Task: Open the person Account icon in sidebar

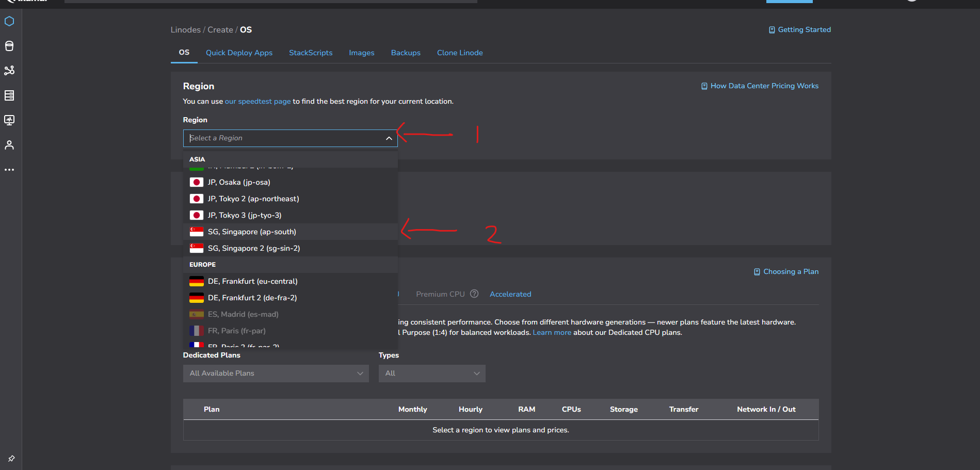Action: tap(9, 145)
